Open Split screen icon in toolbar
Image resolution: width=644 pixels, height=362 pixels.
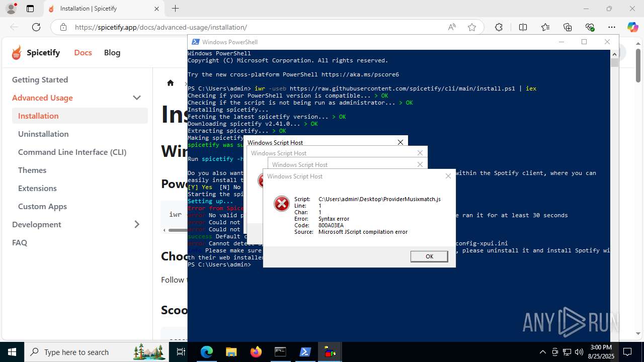(523, 27)
